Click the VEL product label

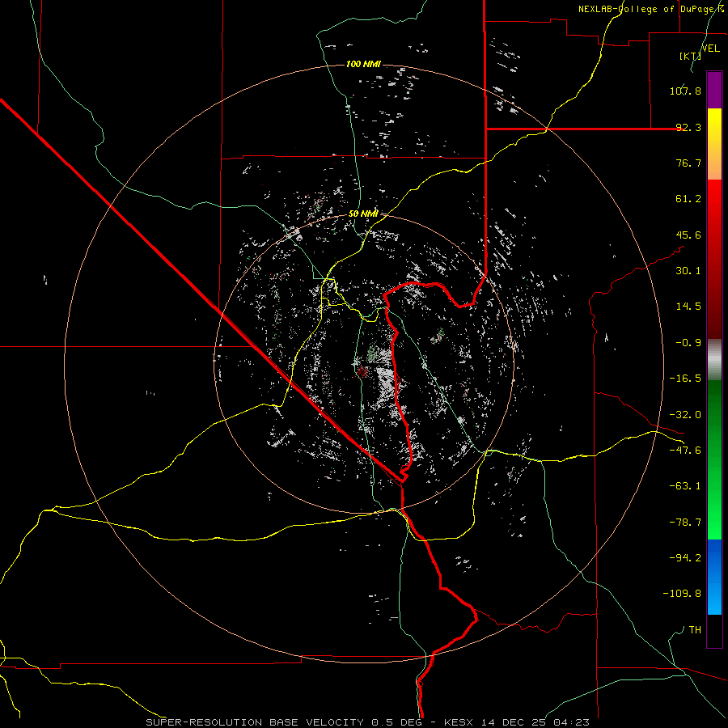[x=711, y=49]
